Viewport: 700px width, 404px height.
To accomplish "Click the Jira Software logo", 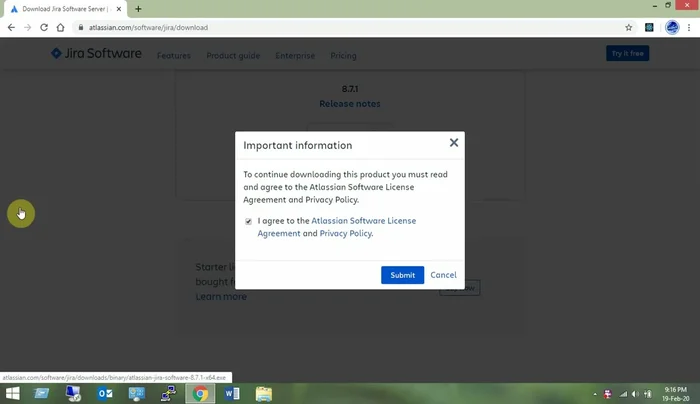I will tap(96, 54).
